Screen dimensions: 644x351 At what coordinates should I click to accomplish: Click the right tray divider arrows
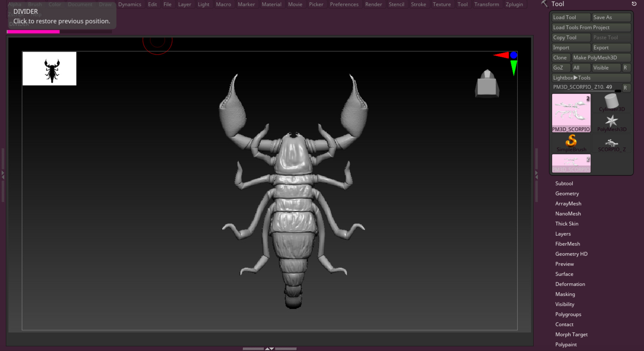point(536,174)
